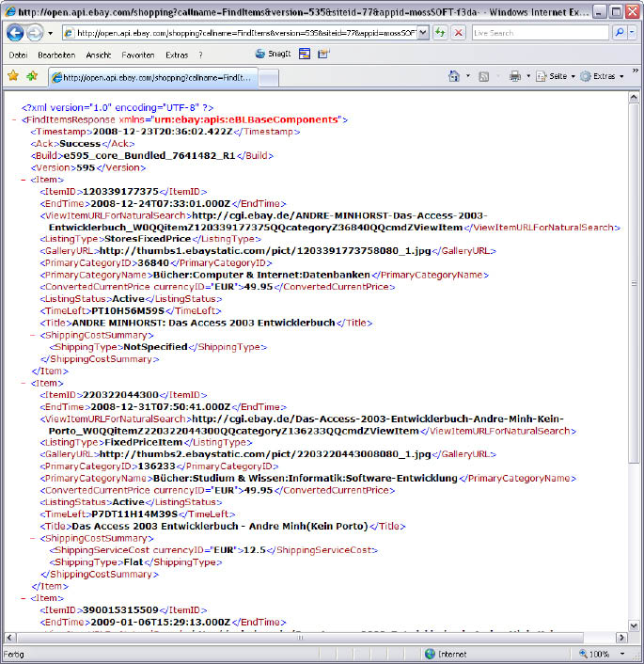Click the Refresh page icon
The image size is (644, 664).
pos(440,33)
